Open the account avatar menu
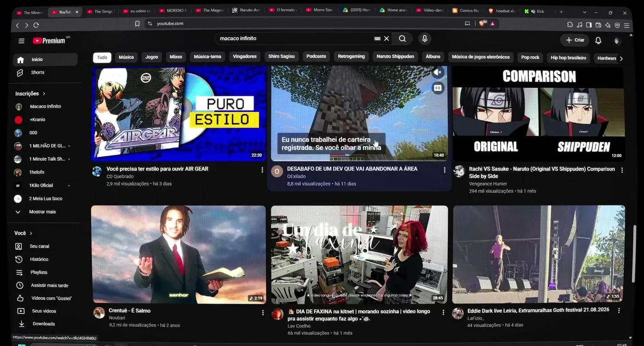The width and height of the screenshot is (644, 346). click(617, 40)
